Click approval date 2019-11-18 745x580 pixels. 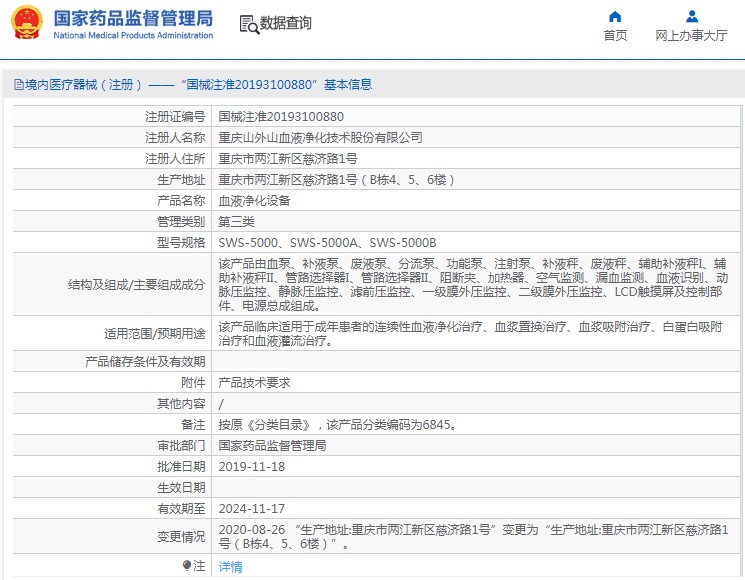click(x=251, y=467)
